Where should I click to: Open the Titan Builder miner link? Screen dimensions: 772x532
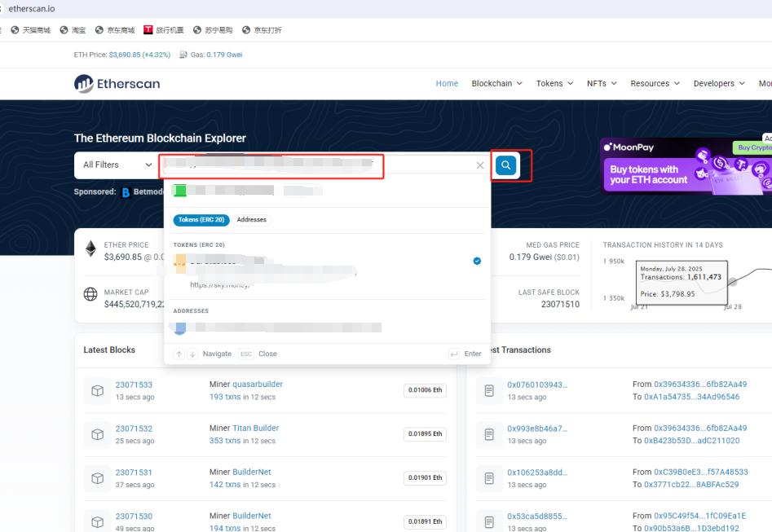255,429
